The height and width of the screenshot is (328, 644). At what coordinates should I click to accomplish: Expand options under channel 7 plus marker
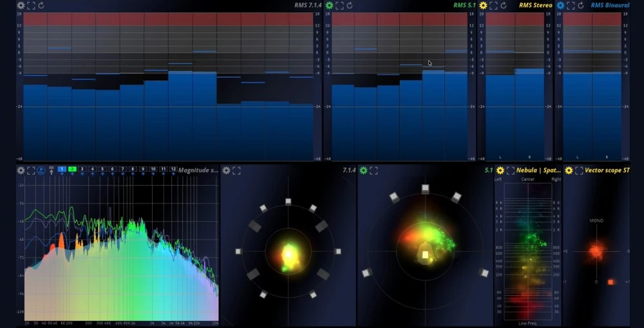pyautogui.click(x=122, y=174)
